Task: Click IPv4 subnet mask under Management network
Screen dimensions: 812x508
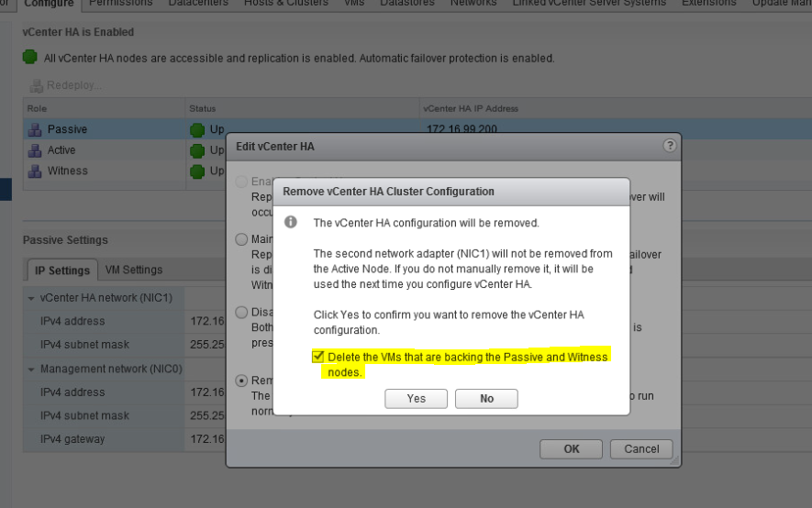Action: 84,415
